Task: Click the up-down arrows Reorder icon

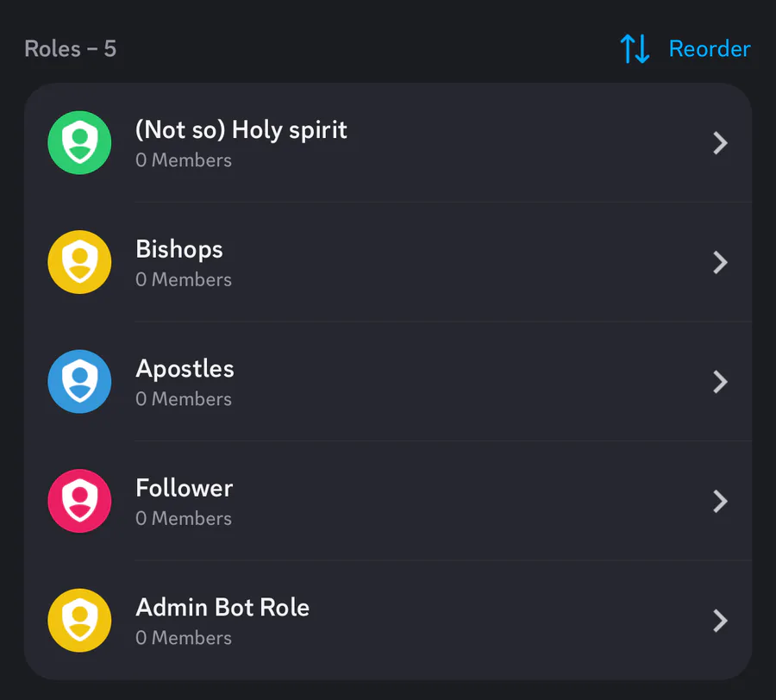Action: pyautogui.click(x=635, y=49)
